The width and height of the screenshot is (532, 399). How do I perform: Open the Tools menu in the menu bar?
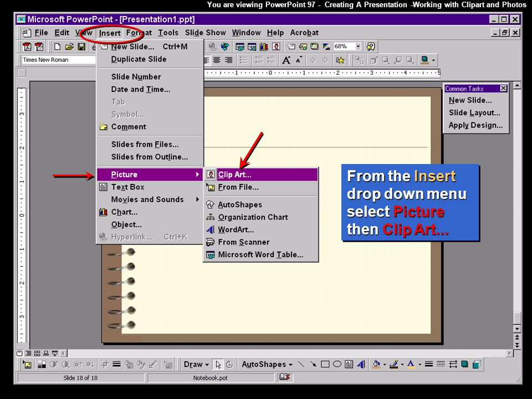click(x=168, y=33)
